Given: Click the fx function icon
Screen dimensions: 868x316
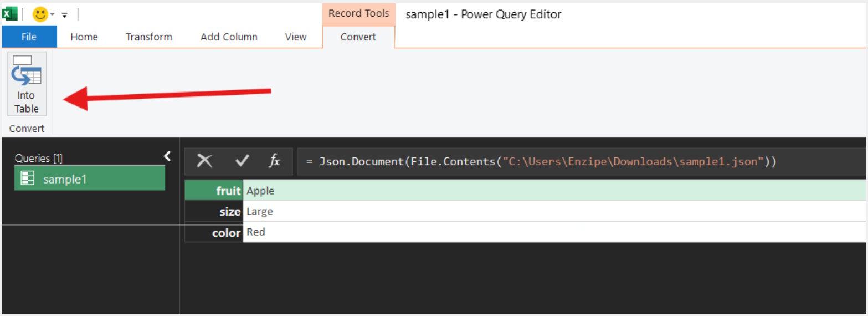Looking at the screenshot, I should 274,161.
